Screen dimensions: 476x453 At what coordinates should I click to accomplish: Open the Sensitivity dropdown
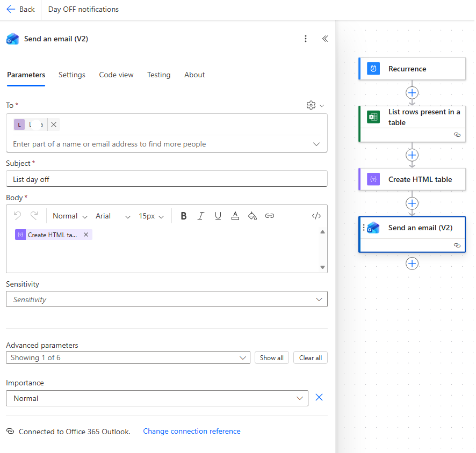(167, 299)
